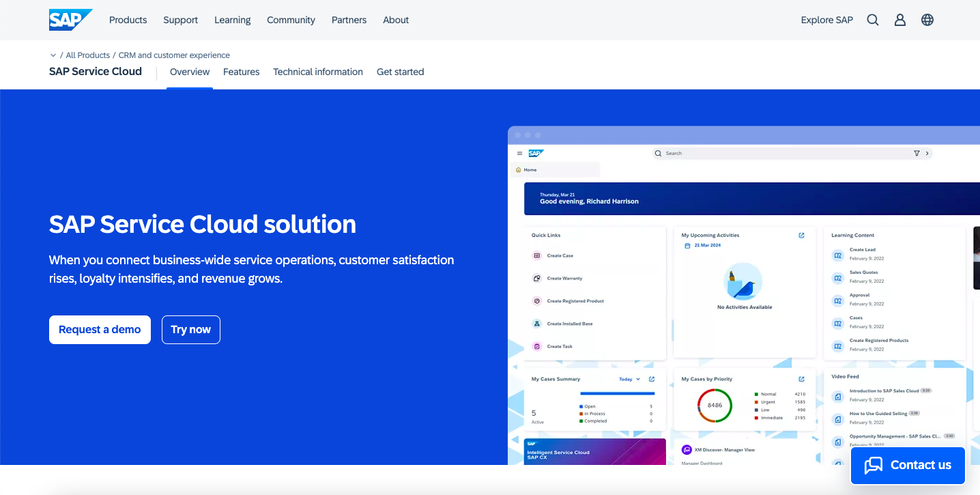Click the filter funnel icon in the dashboard search
Screen dimensions: 980x495
(x=917, y=154)
